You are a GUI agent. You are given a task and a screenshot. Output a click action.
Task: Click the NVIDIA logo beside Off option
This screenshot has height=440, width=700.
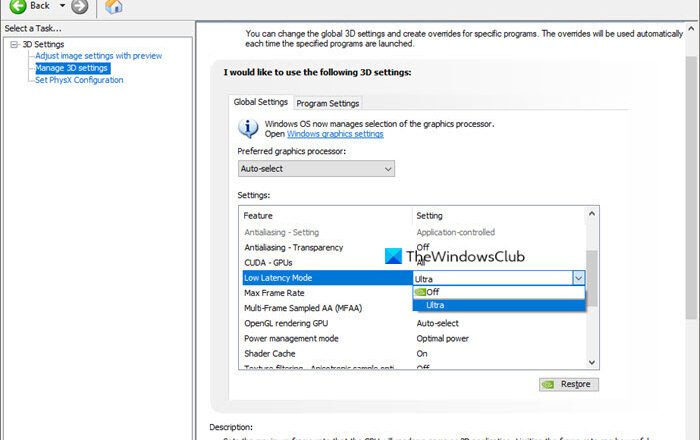420,292
